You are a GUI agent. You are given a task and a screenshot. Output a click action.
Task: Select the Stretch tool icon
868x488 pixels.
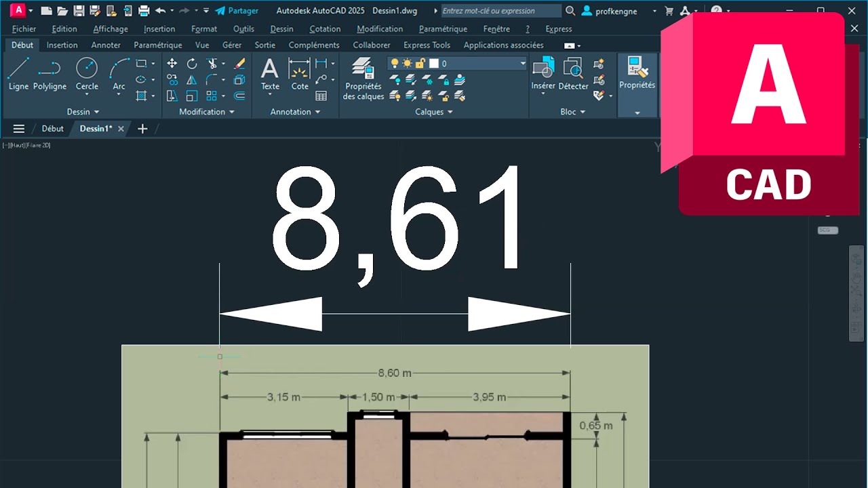point(172,96)
